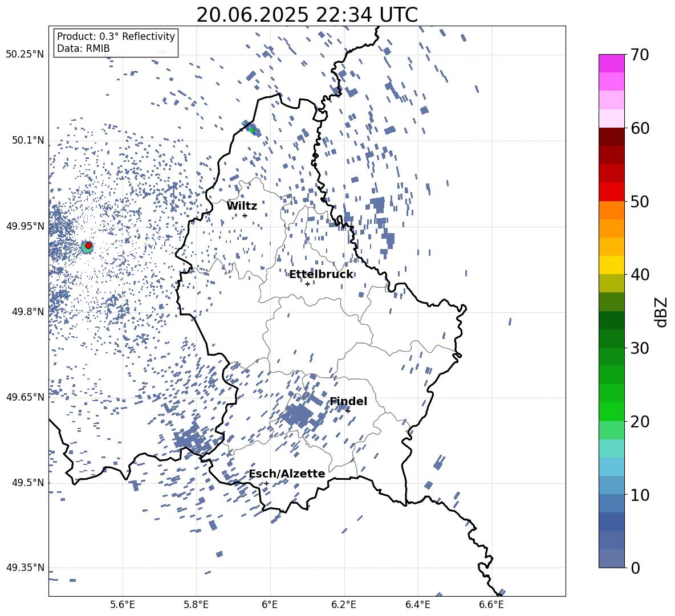
Task: Click the 6.2°E longitude label
Action: pyautogui.click(x=344, y=605)
